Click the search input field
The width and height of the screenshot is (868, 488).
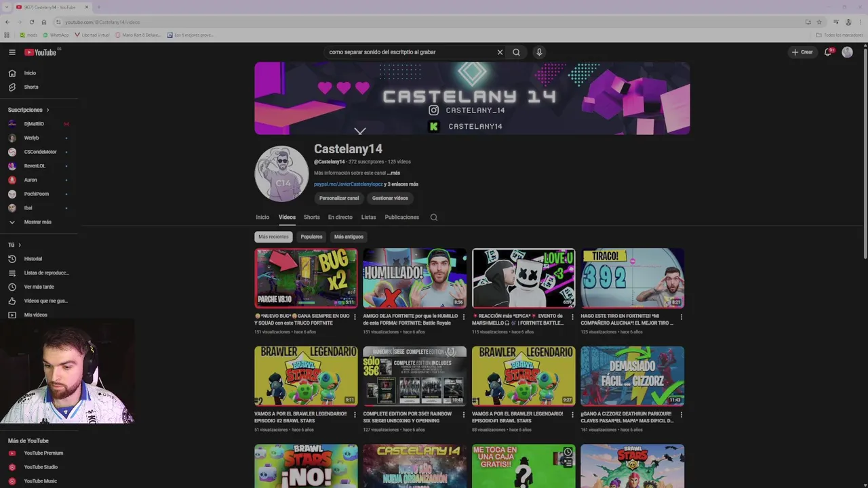[411, 52]
